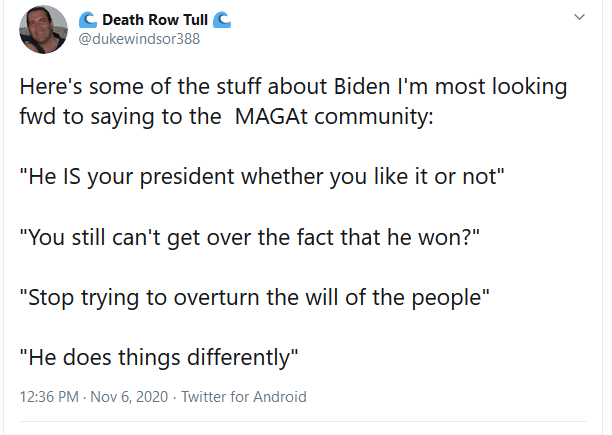This screenshot has width=612, height=435.
Task: Open the Death Row Tull profile name
Action: [x=154, y=19]
